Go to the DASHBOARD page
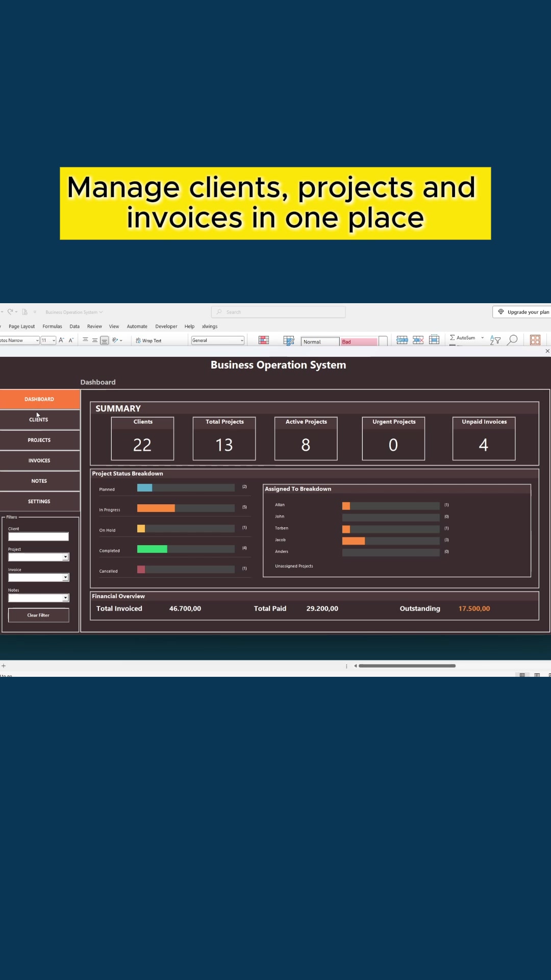The width and height of the screenshot is (551, 980). coord(40,399)
